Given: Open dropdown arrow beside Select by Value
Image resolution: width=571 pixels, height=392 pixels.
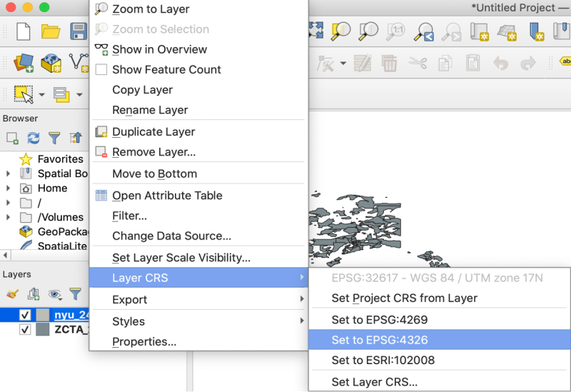Looking at the screenshot, I should pyautogui.click(x=79, y=95).
